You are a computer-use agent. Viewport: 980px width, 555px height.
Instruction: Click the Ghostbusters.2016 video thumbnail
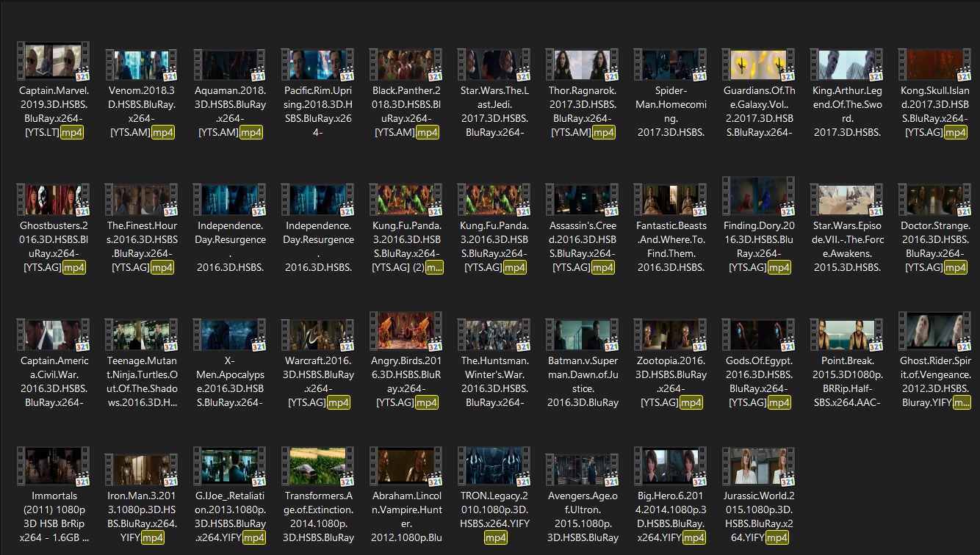53,200
